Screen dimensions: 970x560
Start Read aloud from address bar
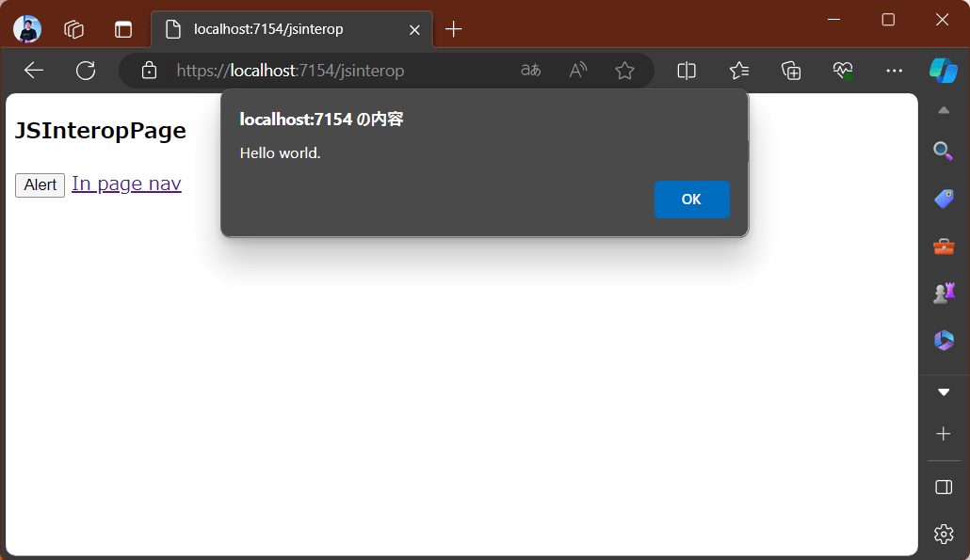[x=578, y=71]
